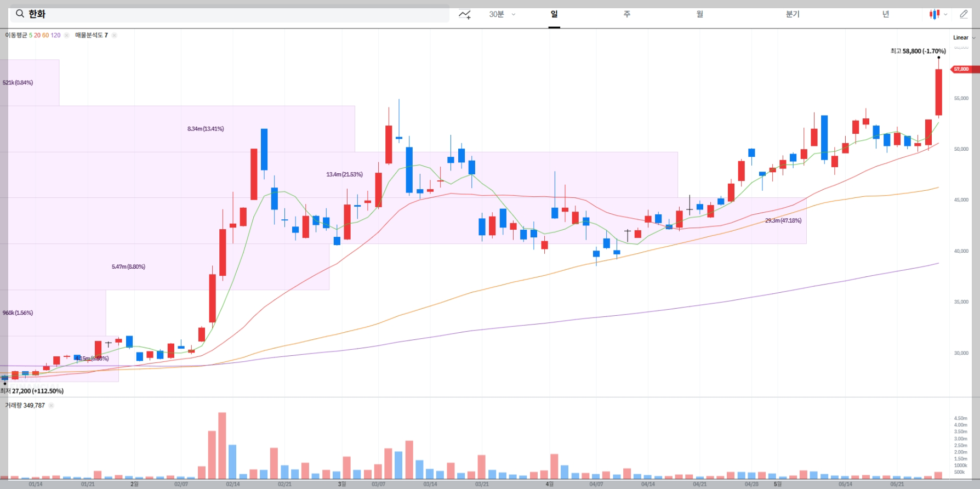Open 이동평균 moving average settings label
Screen dimensions: 980x489
(x=16, y=35)
